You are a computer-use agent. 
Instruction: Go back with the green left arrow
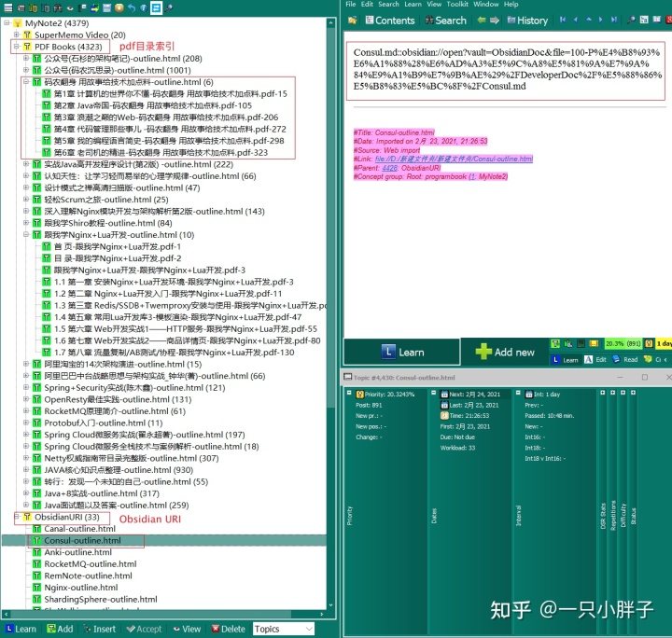coord(482,21)
